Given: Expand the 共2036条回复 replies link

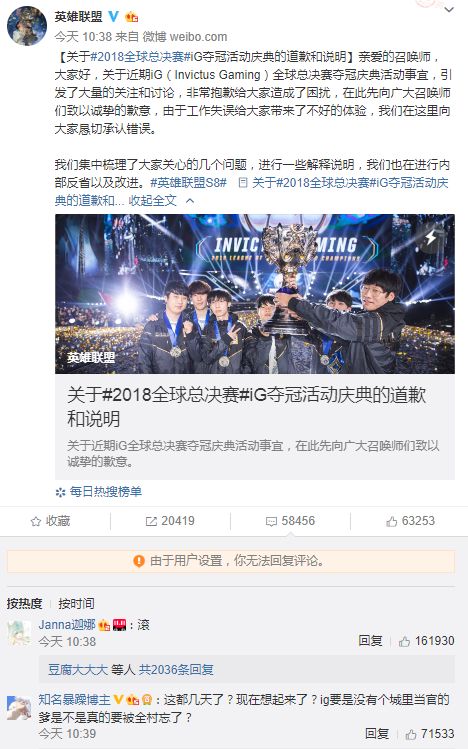Looking at the screenshot, I should click(176, 670).
